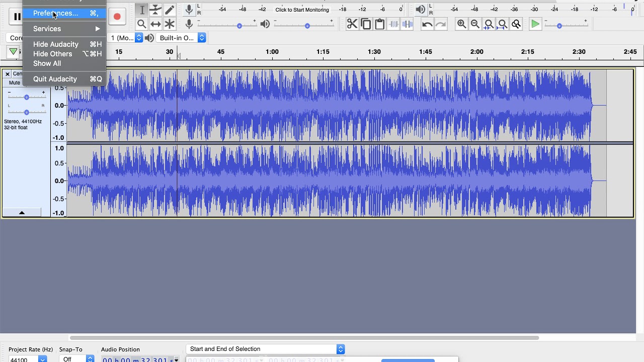
Task: Click the Stereo, 44100Hz track info text
Action: pos(23,124)
